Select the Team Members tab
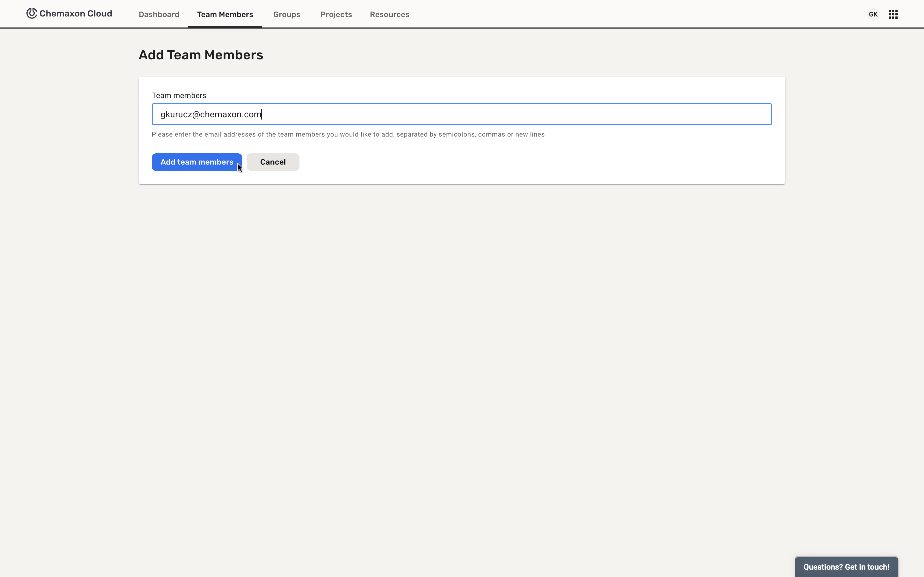Image resolution: width=924 pixels, height=577 pixels. (225, 15)
